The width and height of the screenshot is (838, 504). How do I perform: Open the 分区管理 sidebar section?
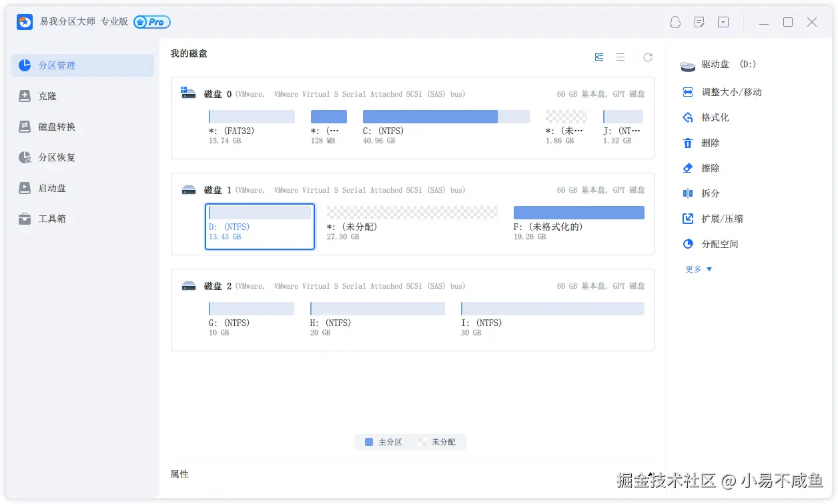pos(83,65)
